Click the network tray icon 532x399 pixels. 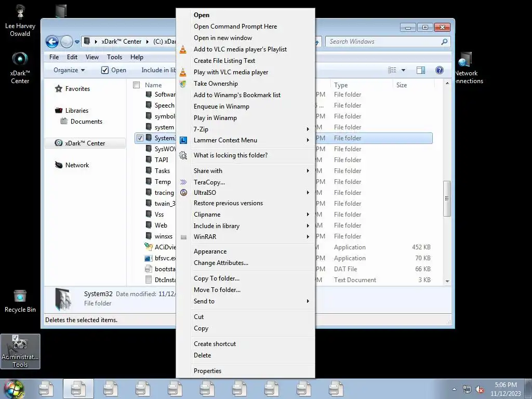[467, 390]
